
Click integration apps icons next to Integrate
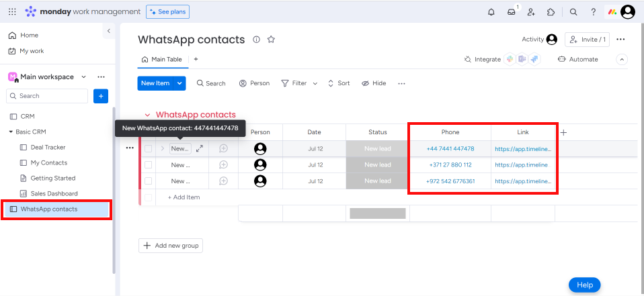point(522,59)
